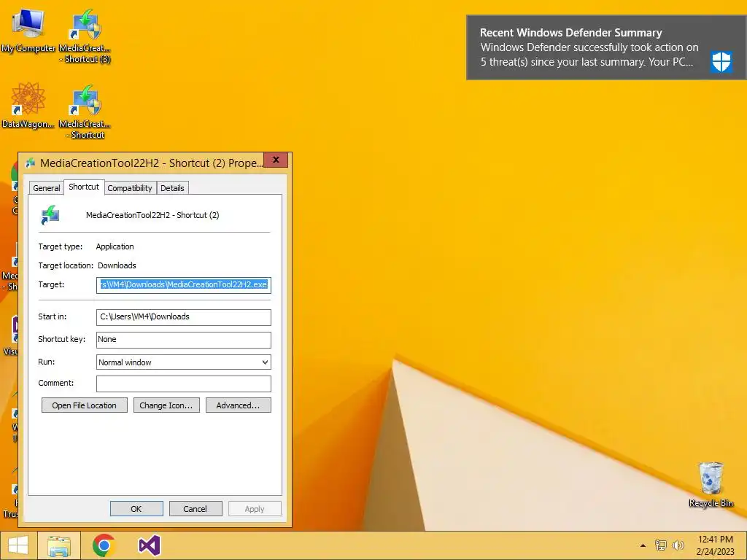Expand the Run dropdown (Normal window)

click(183, 362)
